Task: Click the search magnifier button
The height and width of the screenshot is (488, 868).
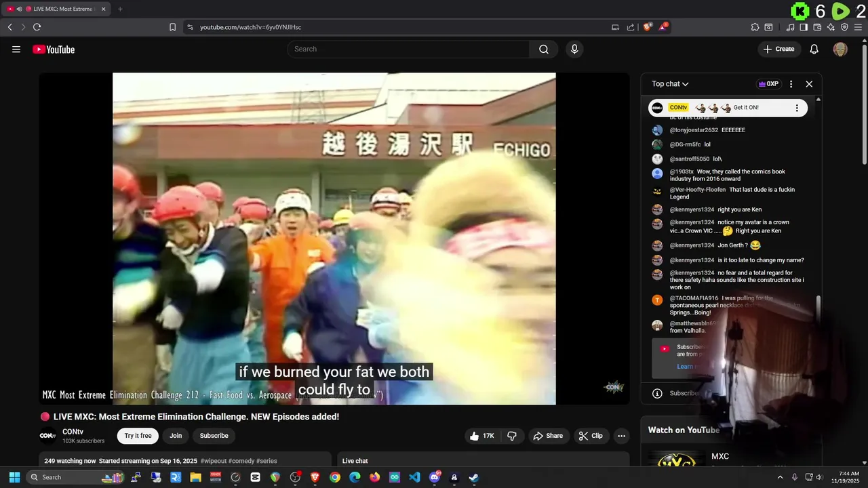Action: click(x=544, y=49)
